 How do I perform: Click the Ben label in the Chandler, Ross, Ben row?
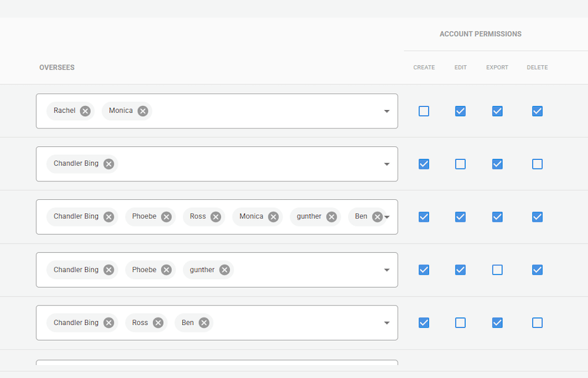(188, 322)
